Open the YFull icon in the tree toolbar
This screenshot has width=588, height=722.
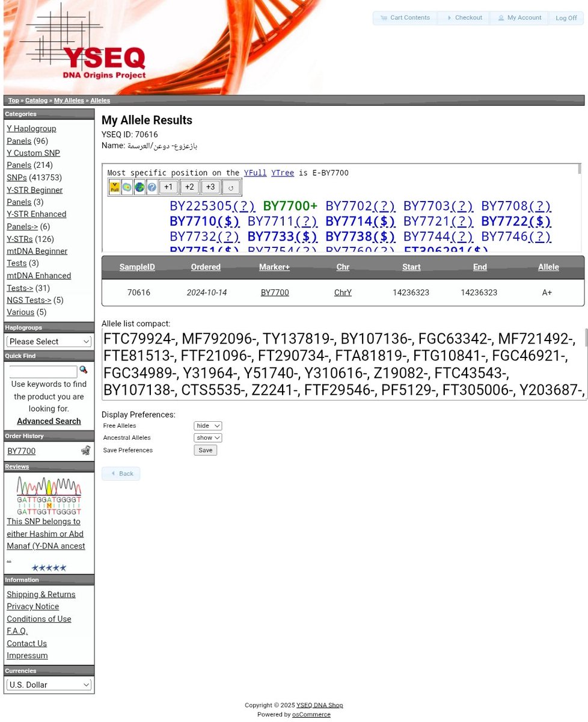point(114,187)
